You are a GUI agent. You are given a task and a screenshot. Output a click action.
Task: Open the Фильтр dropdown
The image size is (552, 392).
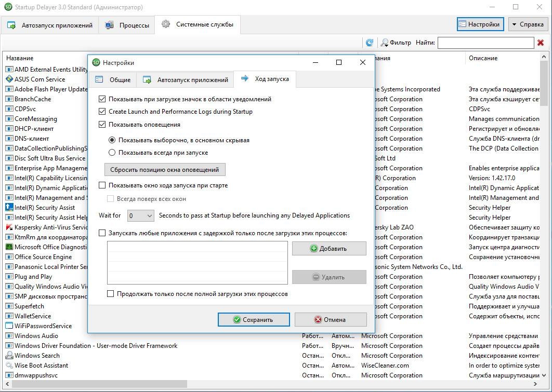(x=396, y=43)
